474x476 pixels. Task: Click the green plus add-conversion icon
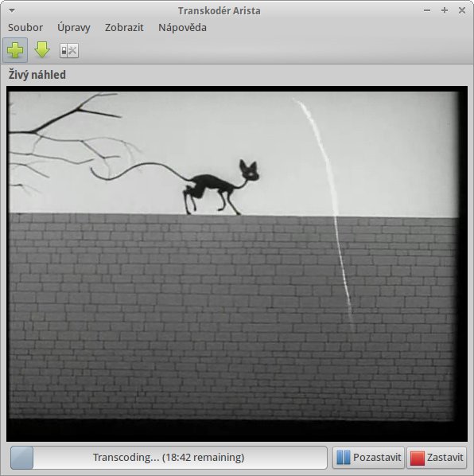point(15,50)
